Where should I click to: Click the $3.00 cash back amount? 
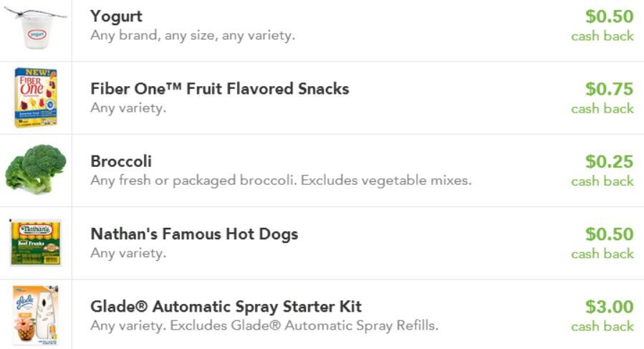(609, 307)
